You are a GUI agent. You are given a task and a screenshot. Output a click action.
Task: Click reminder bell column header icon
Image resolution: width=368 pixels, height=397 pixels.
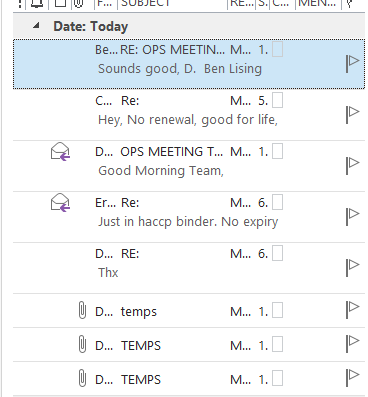tap(37, 3)
